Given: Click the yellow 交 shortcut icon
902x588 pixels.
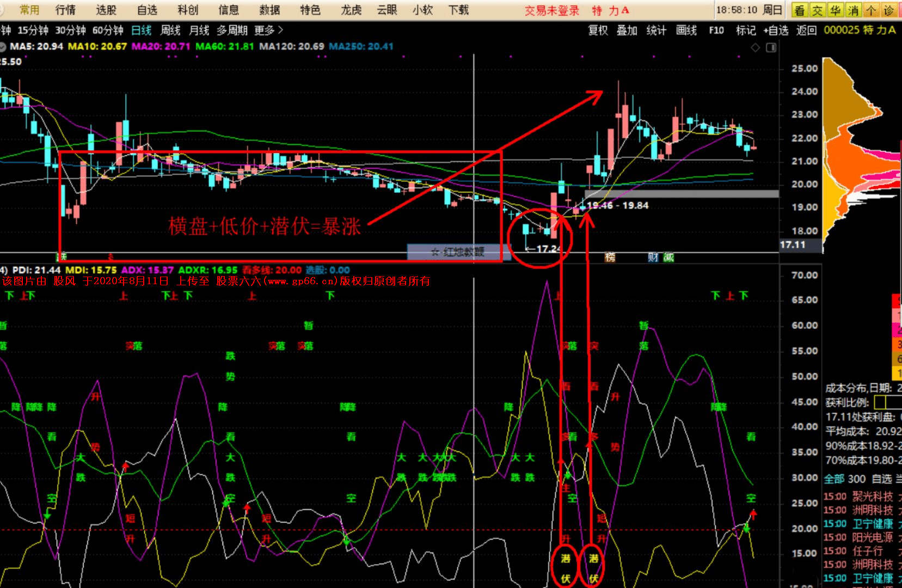Looking at the screenshot, I should pyautogui.click(x=817, y=10).
